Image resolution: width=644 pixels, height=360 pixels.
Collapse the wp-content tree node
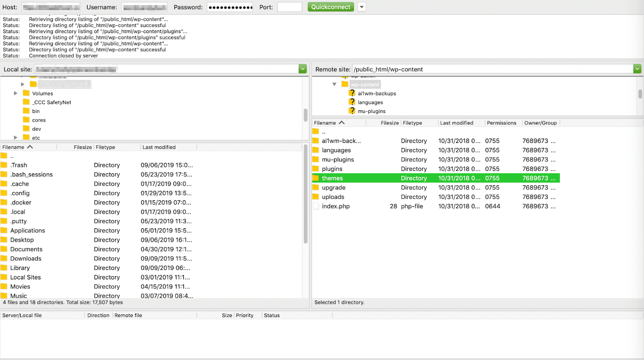[x=334, y=84]
